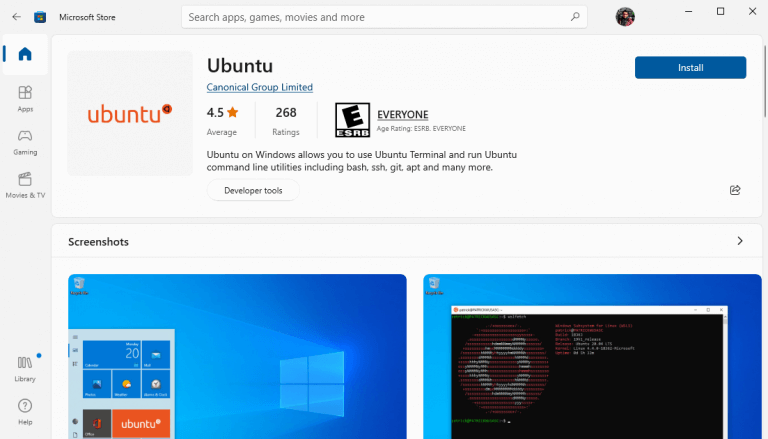768x439 pixels.
Task: Open the Home page in the sidebar
Action: click(25, 54)
